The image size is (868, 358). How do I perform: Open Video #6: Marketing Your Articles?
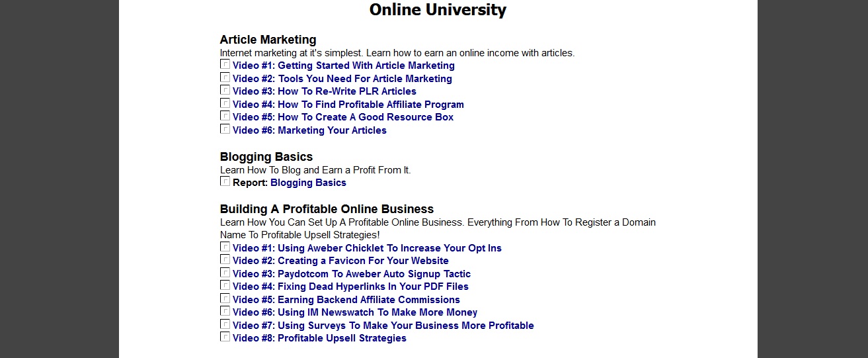309,130
